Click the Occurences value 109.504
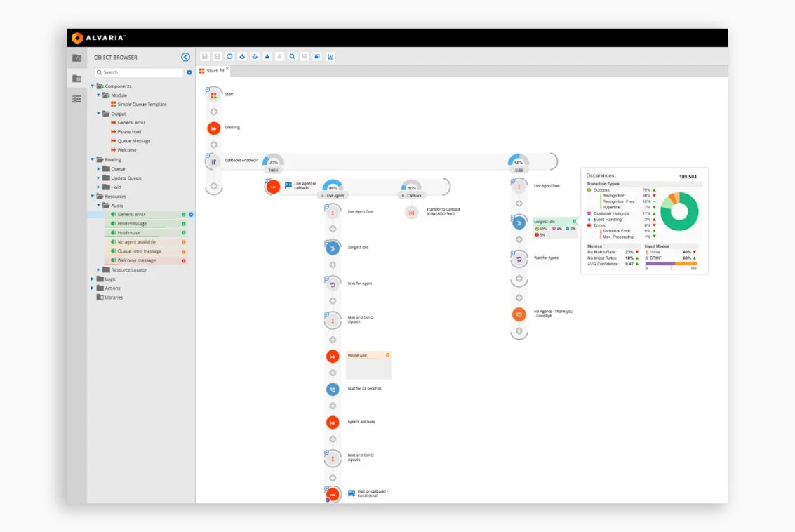Viewport: 795px width, 532px height. tap(688, 176)
